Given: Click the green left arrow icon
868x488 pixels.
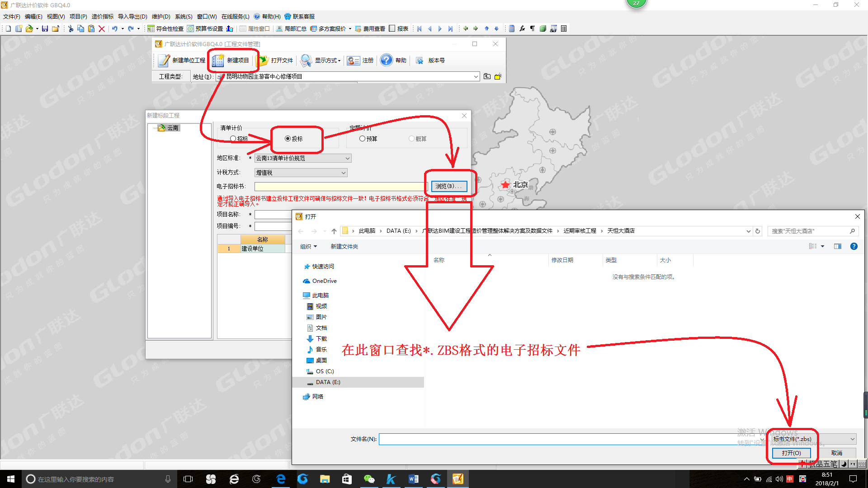Looking at the screenshot, I should click(466, 28).
